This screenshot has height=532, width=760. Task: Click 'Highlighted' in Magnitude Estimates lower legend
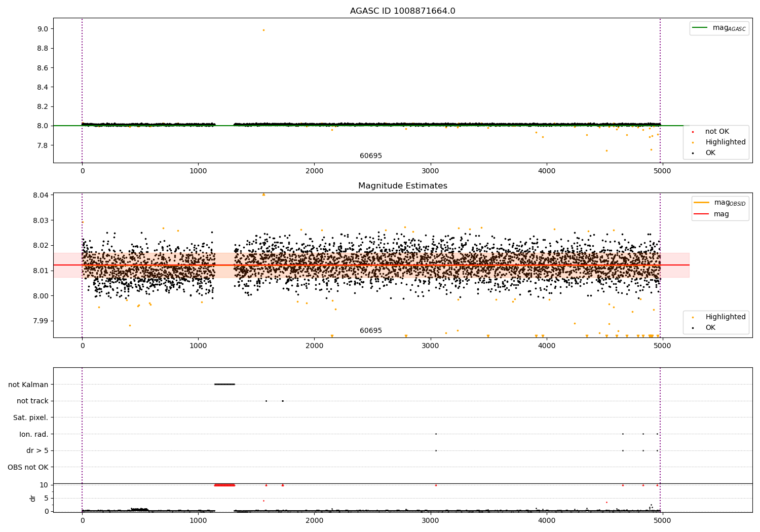point(726,317)
